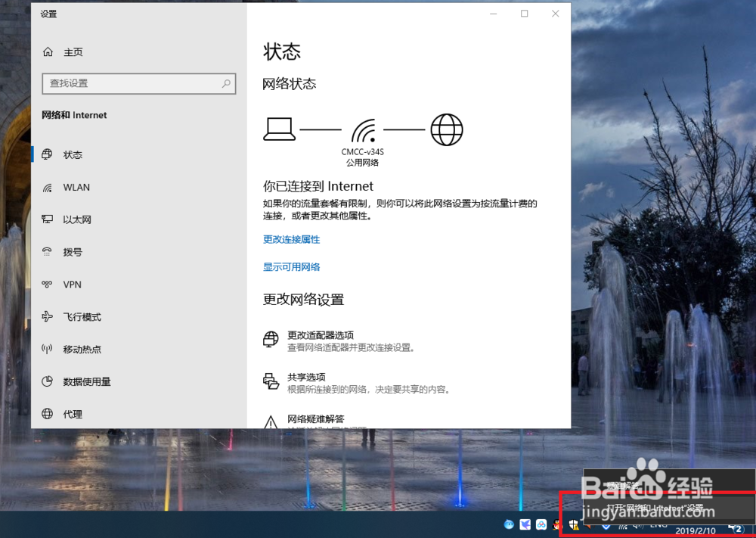This screenshot has width=756, height=538.
Task: Click the Wi-Fi icon beside WLAN
Action: click(47, 187)
